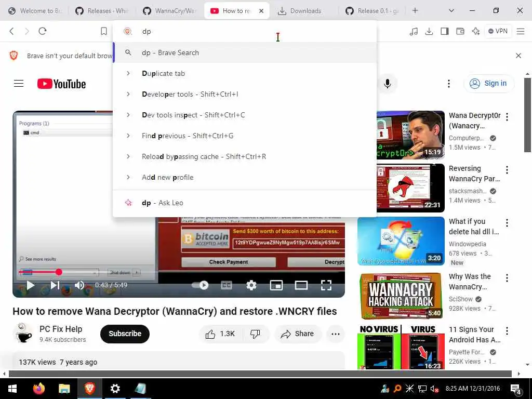The width and height of the screenshot is (532, 399).
Task: Select the 'dp - Ask Leo' suggestion
Action: pos(245,203)
